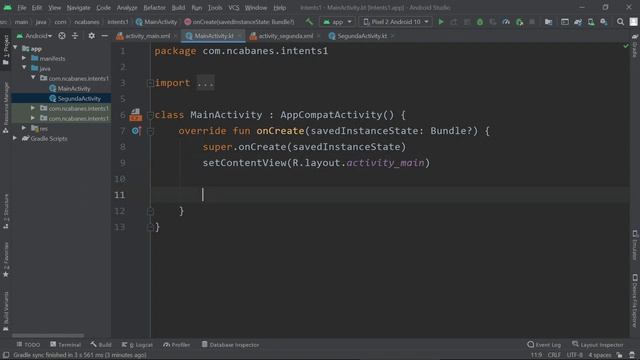Fold the onCreate function on line 7
The width and height of the screenshot is (640, 360).
coord(150,131)
